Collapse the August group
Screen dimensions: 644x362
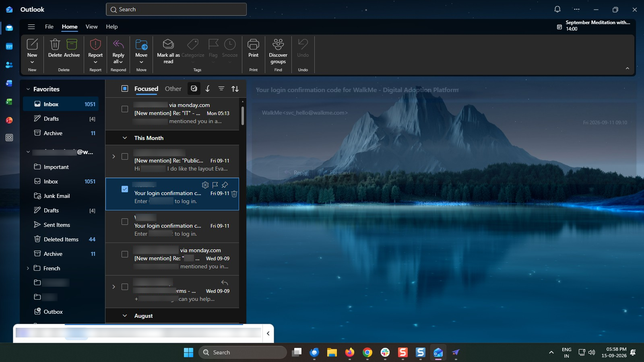click(x=125, y=316)
